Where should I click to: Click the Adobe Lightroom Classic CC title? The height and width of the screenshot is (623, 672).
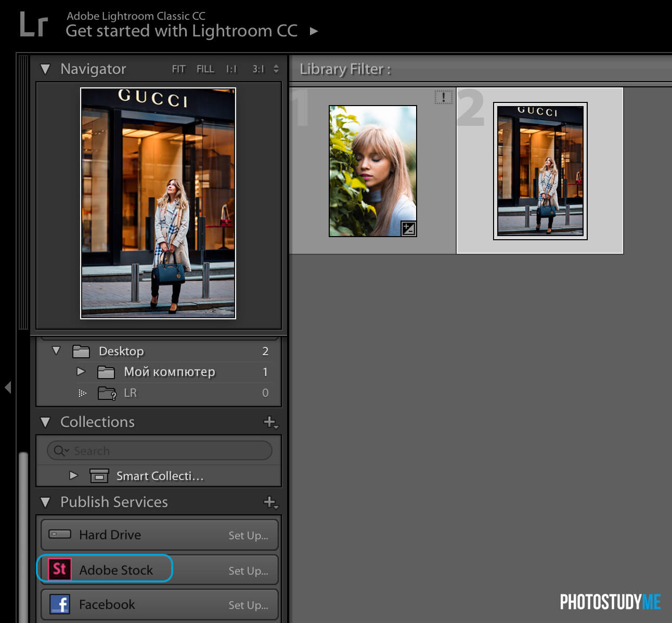pos(136,16)
